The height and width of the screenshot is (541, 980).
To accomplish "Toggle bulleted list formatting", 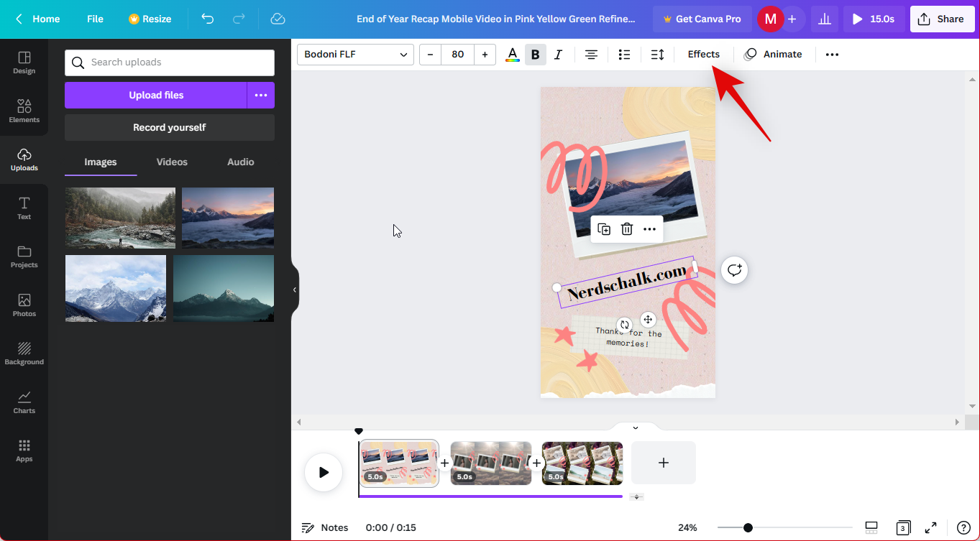I will tap(624, 55).
